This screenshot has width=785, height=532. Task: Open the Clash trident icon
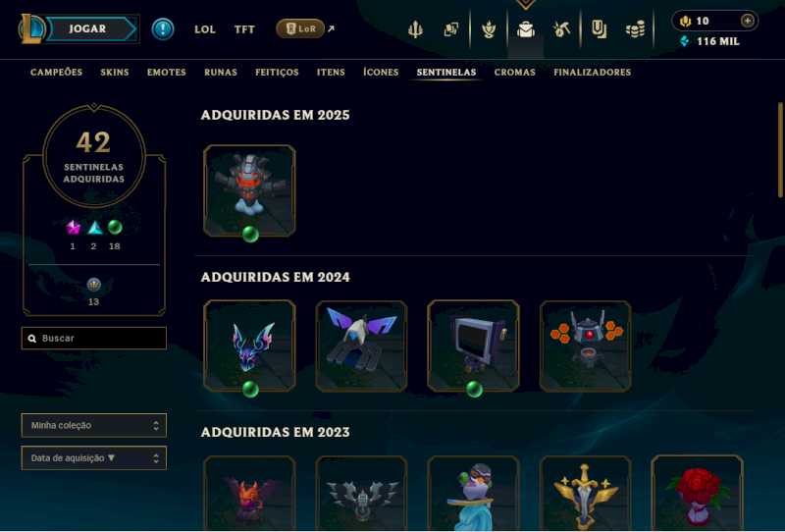pyautogui.click(x=415, y=29)
